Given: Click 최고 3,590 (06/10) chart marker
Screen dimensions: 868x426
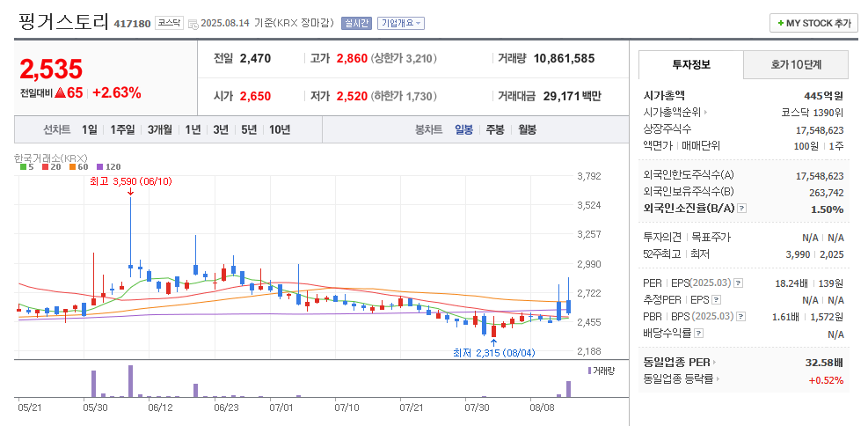Looking at the screenshot, I should pyautogui.click(x=130, y=181).
